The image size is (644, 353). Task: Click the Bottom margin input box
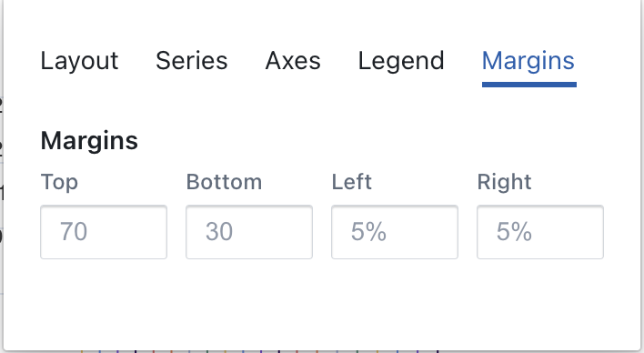point(249,232)
